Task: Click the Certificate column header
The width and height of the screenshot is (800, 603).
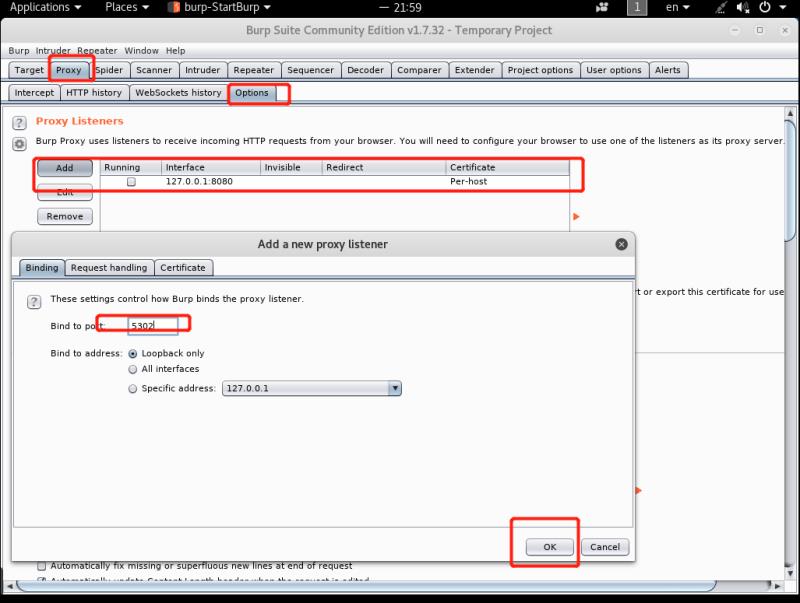Action: click(508, 167)
